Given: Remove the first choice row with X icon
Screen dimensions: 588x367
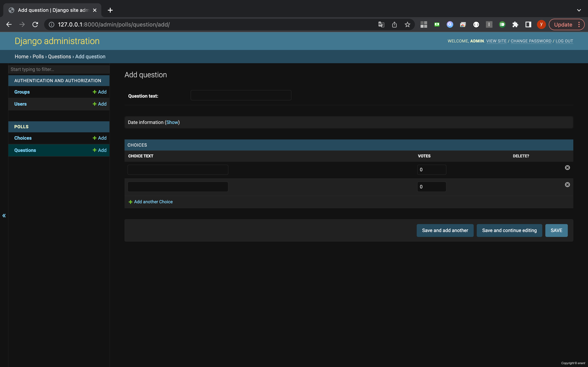Looking at the screenshot, I should point(567,168).
